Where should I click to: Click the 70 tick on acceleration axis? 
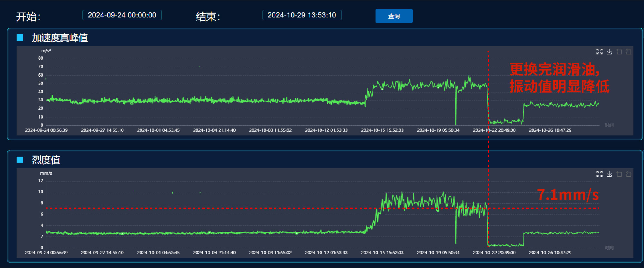coord(41,66)
